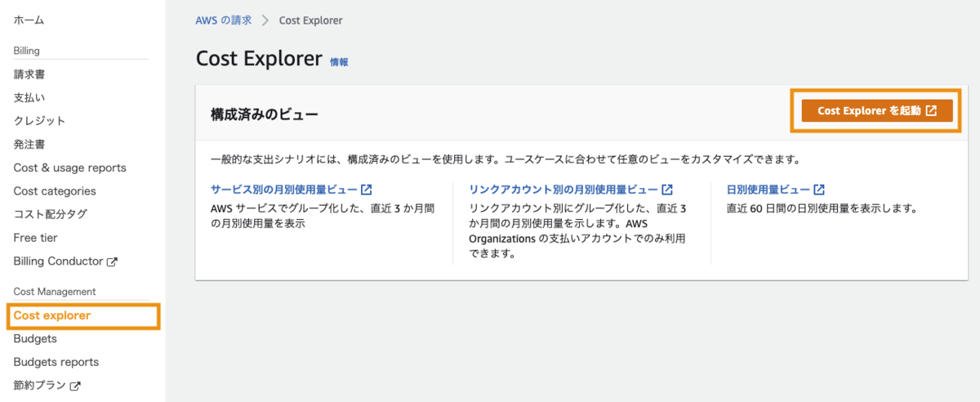980x402 pixels.
Task: Open 節約プラン in sidebar
Action: point(40,385)
